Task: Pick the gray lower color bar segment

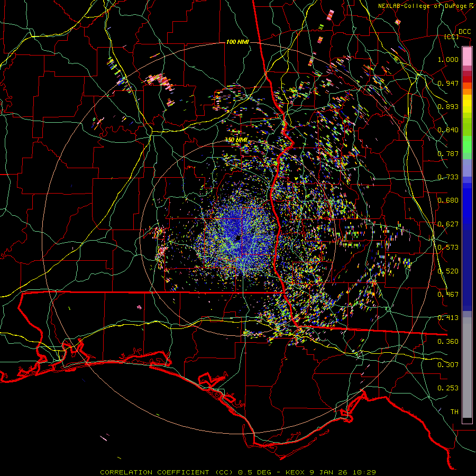Action: (x=467, y=368)
